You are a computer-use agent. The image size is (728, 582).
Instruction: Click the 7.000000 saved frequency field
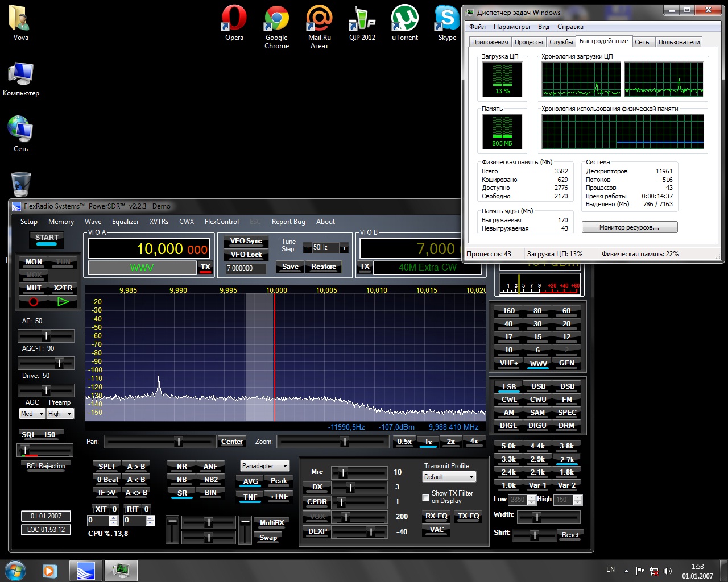coord(246,268)
